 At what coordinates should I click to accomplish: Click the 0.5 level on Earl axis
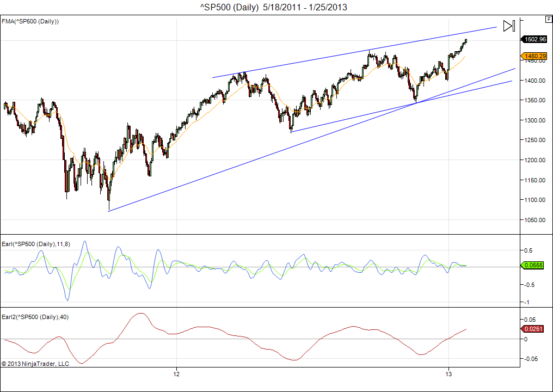pyautogui.click(x=528, y=250)
